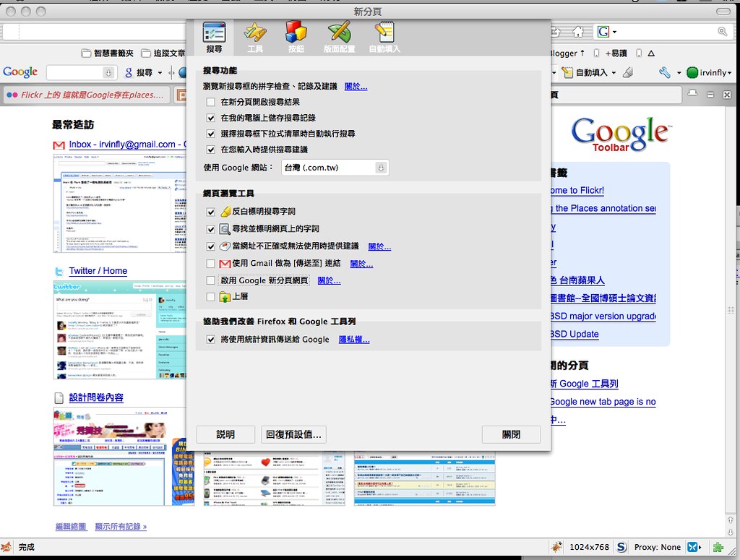
Task: Open the irvinfly account dropdown
Action: [x=728, y=73]
